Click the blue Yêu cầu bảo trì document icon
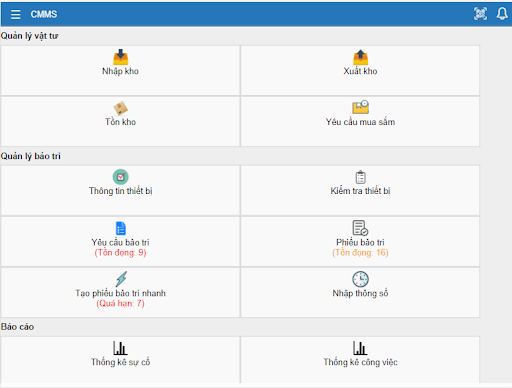Viewport: 512px width, 388px height. point(121,228)
